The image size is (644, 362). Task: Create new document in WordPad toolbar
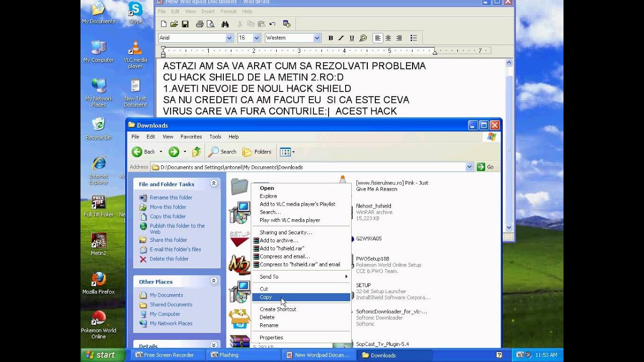point(164,24)
